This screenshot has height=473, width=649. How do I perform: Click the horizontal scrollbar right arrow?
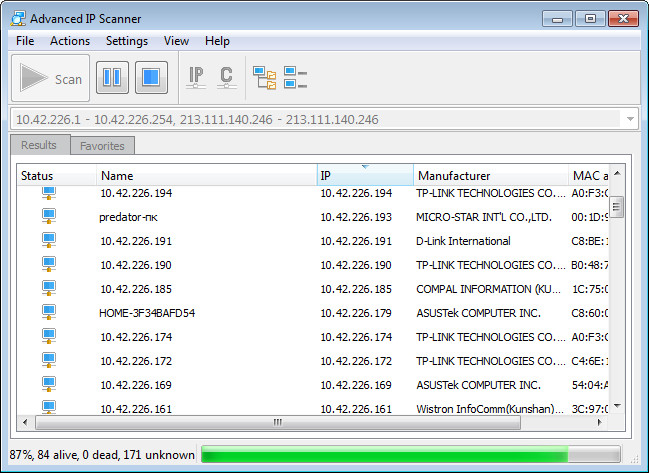tap(601, 423)
